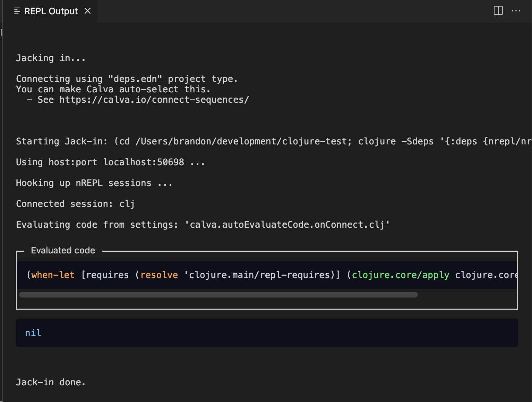This screenshot has width=532, height=402.
Task: Open the More Actions ellipsis menu
Action: 516,11
